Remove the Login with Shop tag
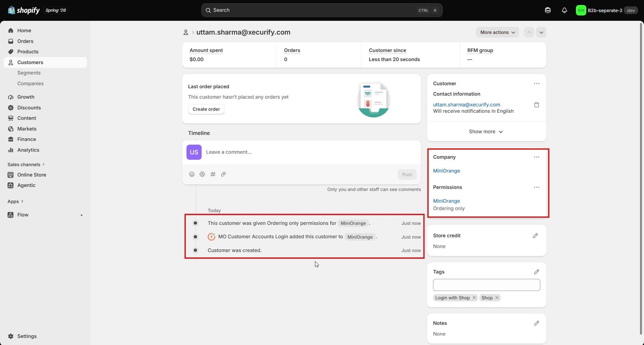This screenshot has height=345, width=644. tap(474, 298)
